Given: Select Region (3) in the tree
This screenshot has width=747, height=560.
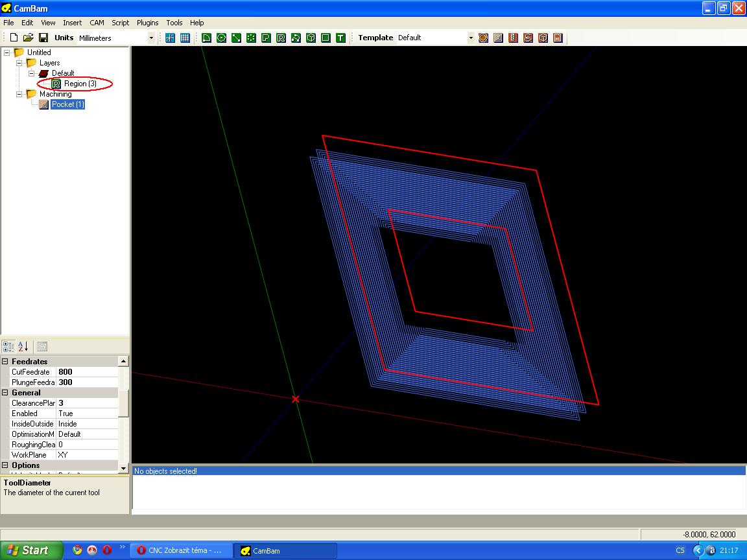Looking at the screenshot, I should tap(80, 84).
